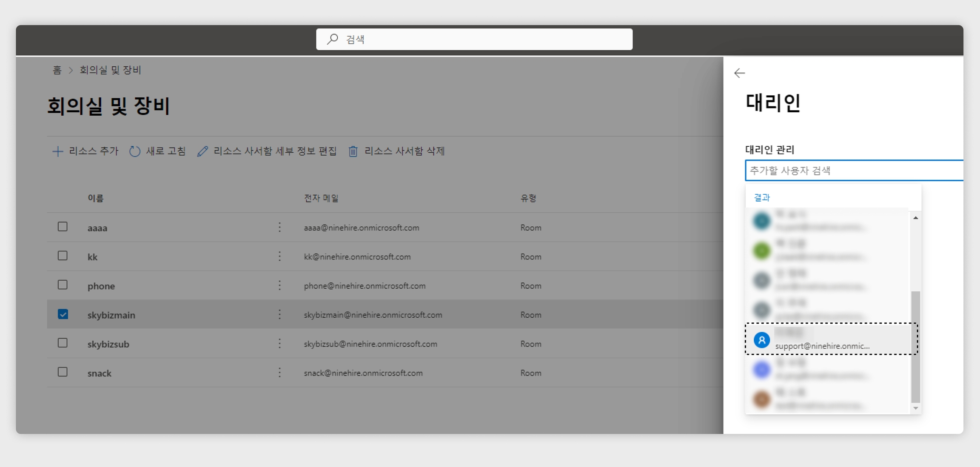Image resolution: width=980 pixels, height=467 pixels.
Task: Open more options for aaaa row
Action: click(x=279, y=228)
